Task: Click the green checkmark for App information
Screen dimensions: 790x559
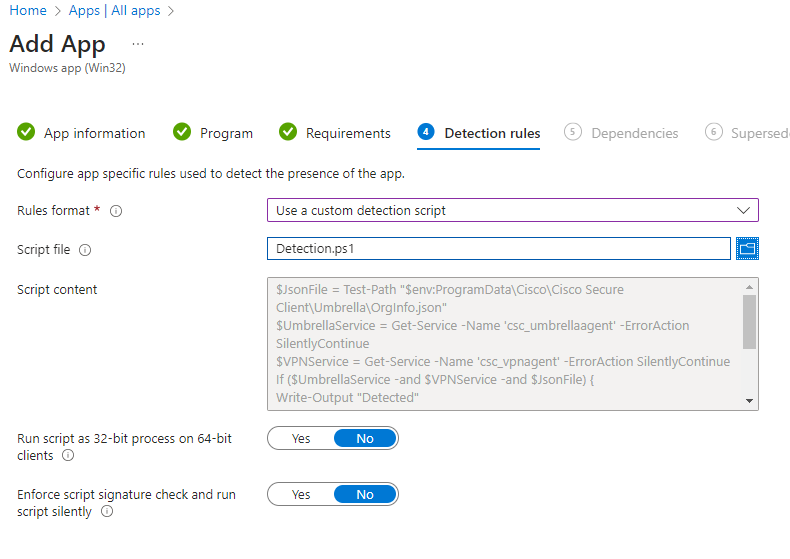Action: point(26,133)
